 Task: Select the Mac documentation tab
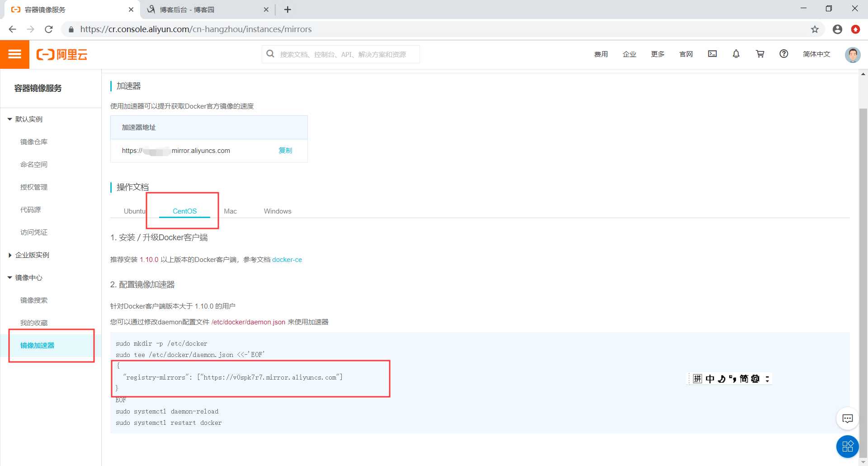coord(230,211)
